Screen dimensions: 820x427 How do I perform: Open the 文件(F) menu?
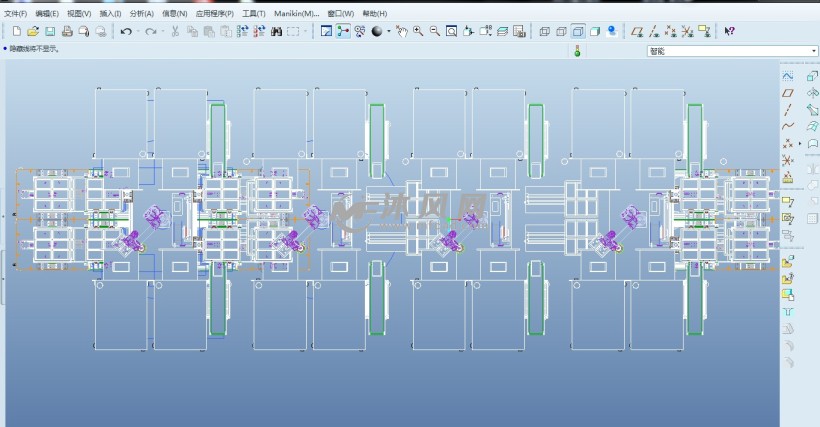click(x=15, y=14)
